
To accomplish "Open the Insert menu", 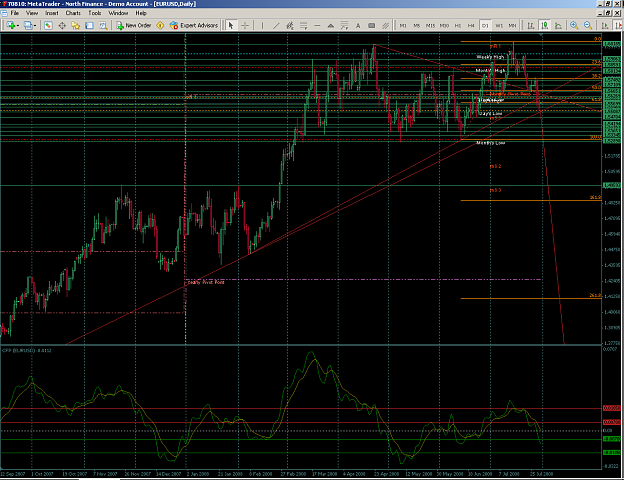I will [52, 13].
